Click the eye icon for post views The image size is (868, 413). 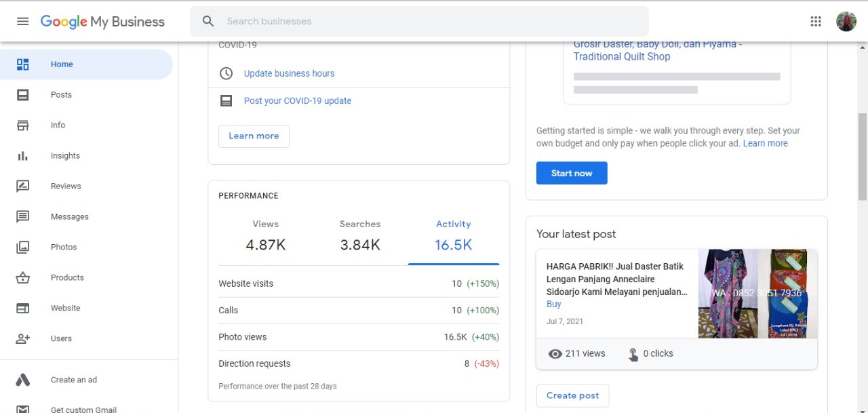click(555, 353)
